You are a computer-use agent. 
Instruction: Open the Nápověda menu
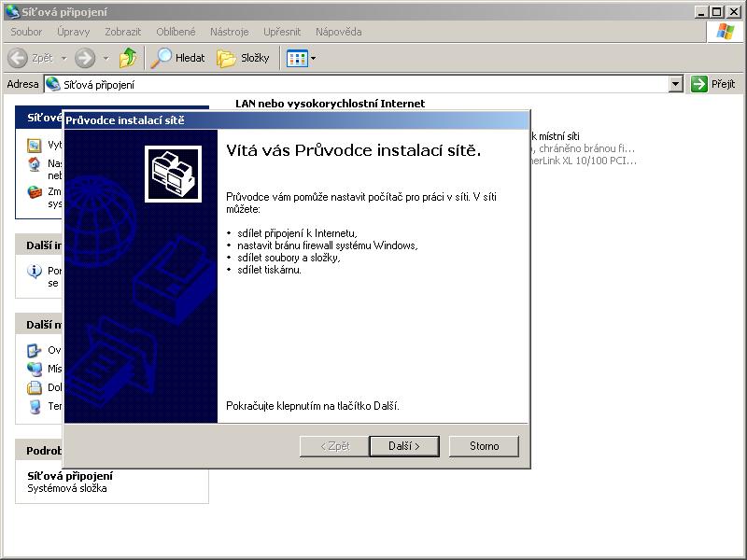coord(338,32)
